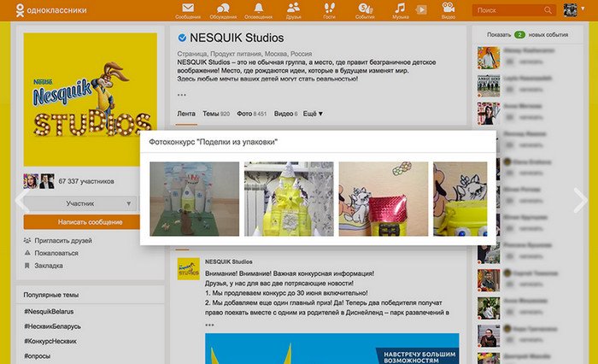Open the #NesquikBelarus topic

[x=49, y=311]
